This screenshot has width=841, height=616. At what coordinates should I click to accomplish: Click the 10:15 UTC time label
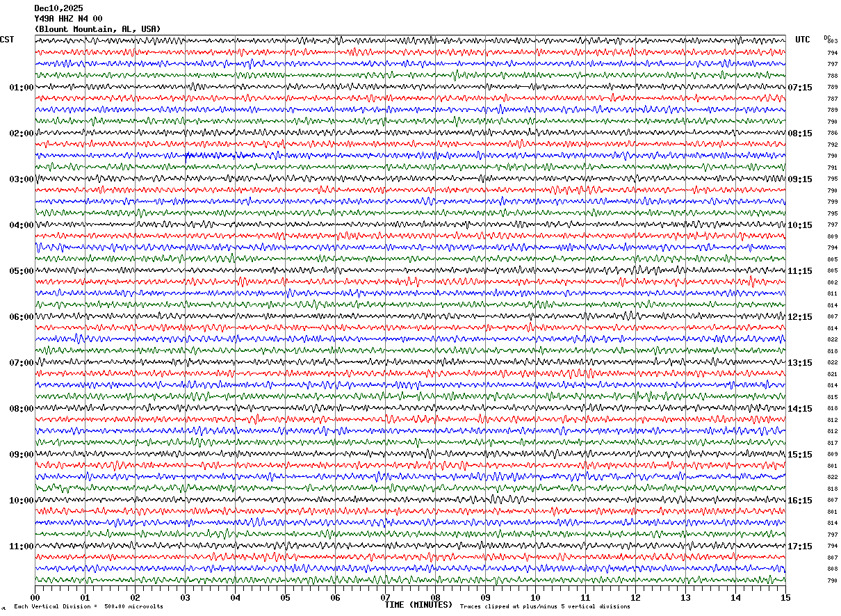(800, 225)
